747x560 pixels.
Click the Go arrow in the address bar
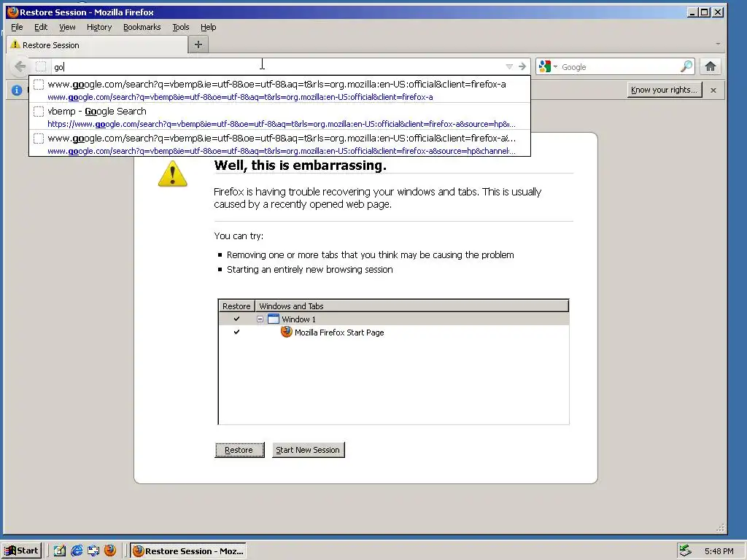(x=522, y=66)
